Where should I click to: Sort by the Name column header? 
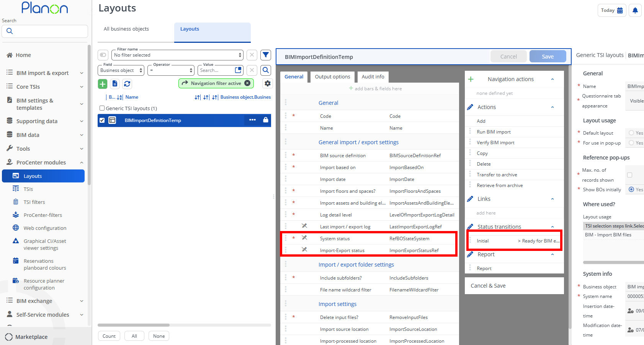132,97
